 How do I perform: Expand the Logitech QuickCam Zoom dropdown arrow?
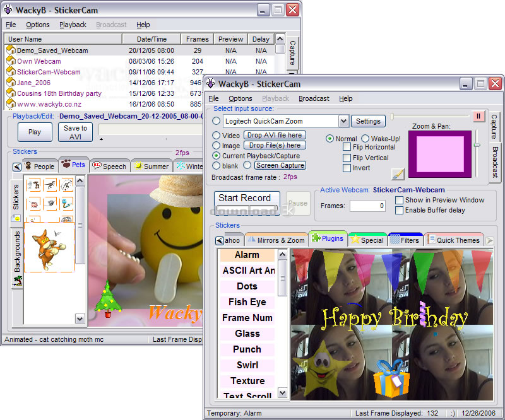[x=343, y=121]
